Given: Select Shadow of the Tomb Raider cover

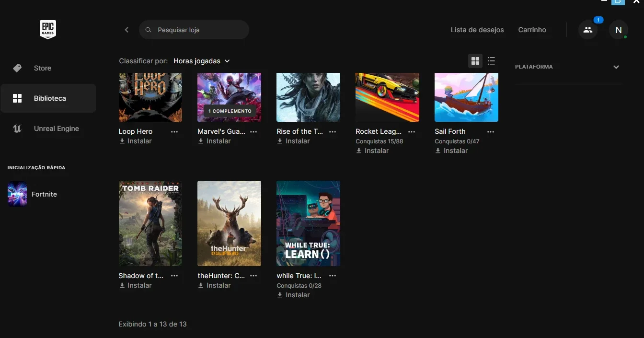Looking at the screenshot, I should 150,223.
